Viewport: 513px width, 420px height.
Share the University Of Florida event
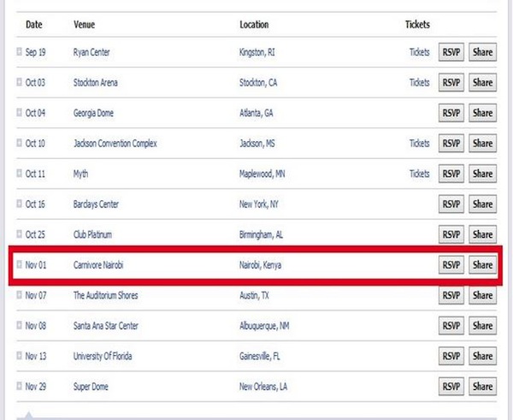482,356
